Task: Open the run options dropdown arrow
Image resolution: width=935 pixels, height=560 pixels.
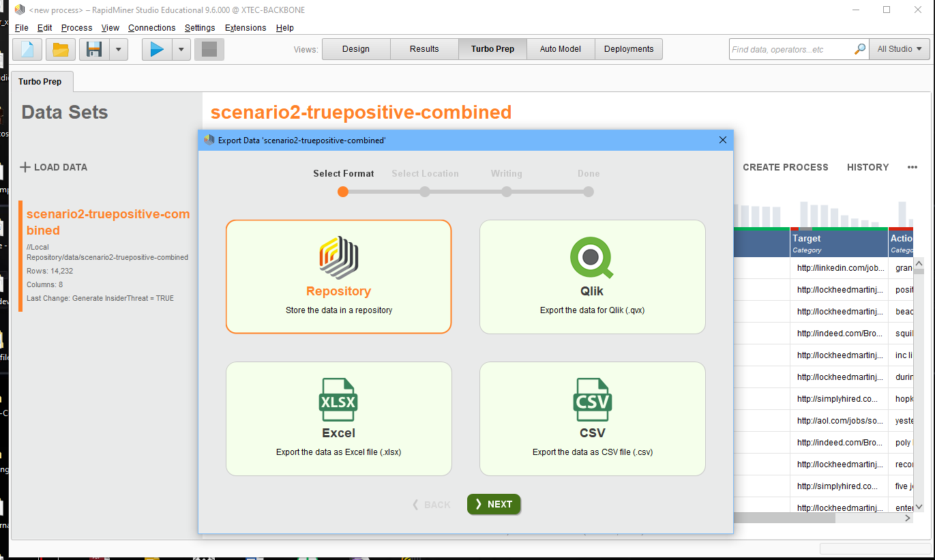Action: [x=181, y=49]
